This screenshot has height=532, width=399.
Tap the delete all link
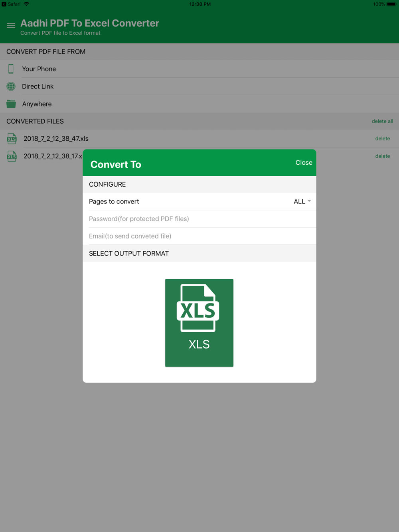pos(382,121)
